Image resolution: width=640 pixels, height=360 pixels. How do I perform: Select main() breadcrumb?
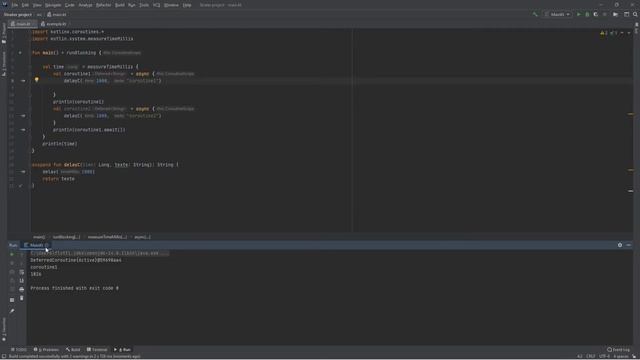click(39, 237)
